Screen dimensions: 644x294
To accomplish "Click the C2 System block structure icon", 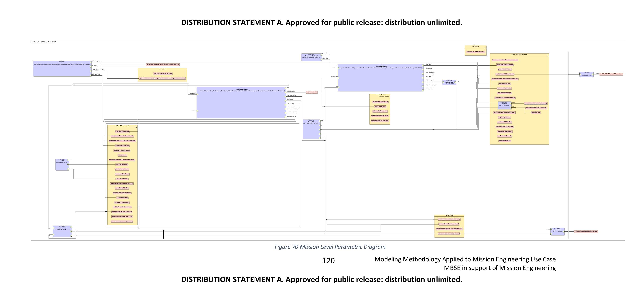I will [x=485, y=47].
